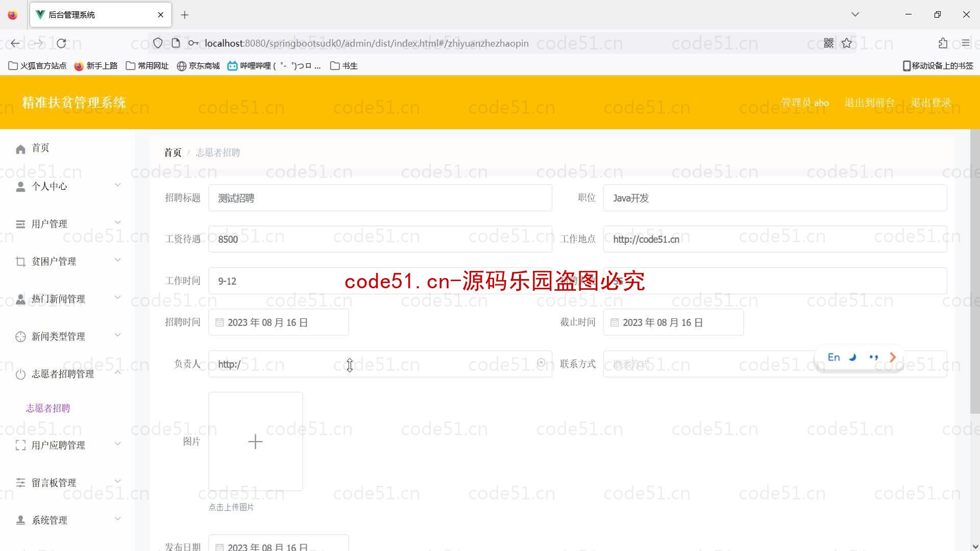Click the 联系方式 input field
The image size is (980, 551).
[775, 364]
